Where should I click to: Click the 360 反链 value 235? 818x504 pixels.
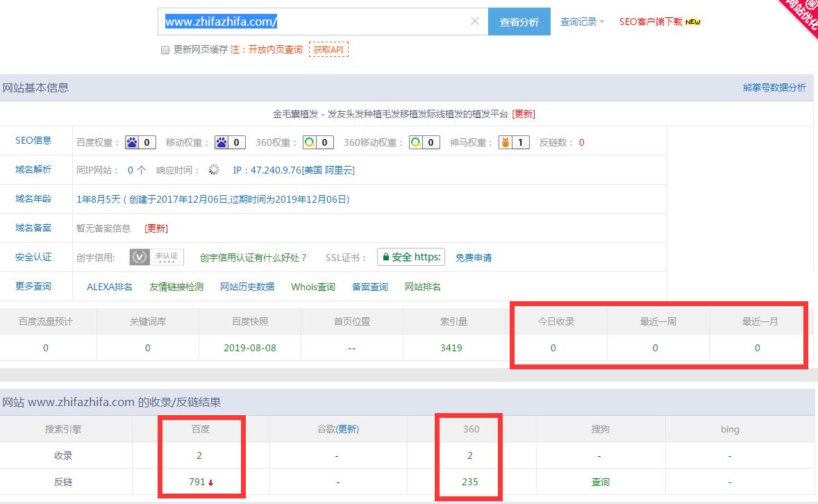tap(470, 482)
